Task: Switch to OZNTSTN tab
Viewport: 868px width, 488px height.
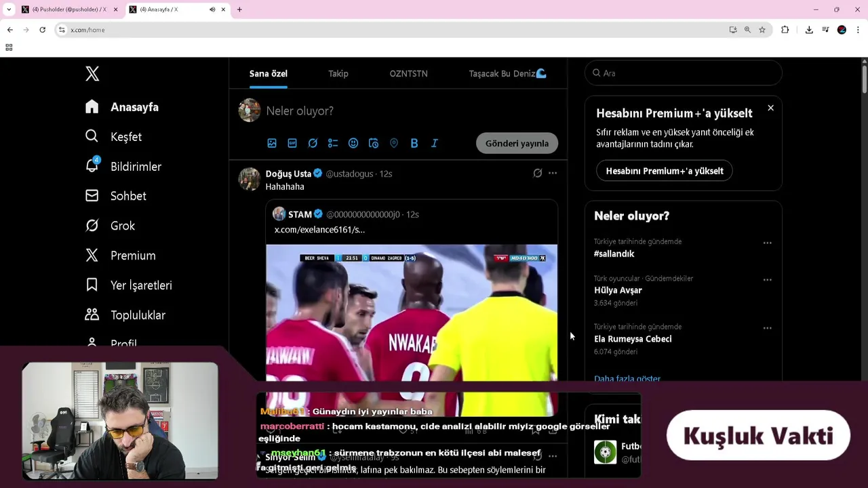Action: point(409,73)
